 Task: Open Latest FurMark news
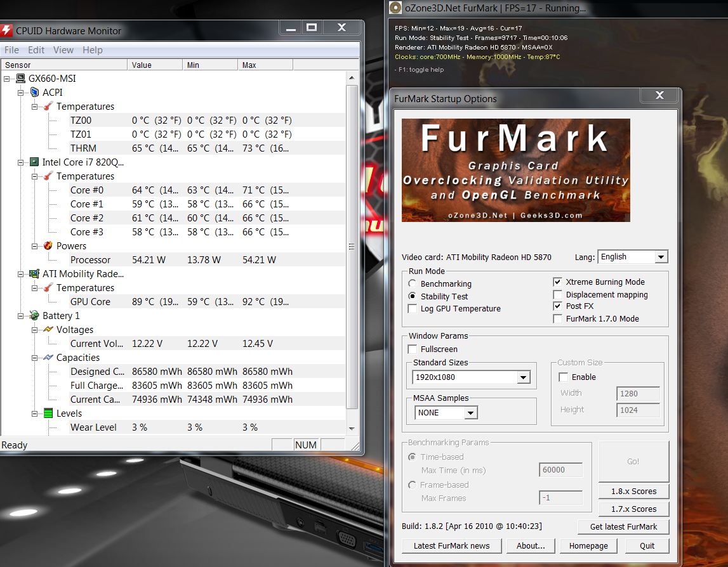point(451,545)
